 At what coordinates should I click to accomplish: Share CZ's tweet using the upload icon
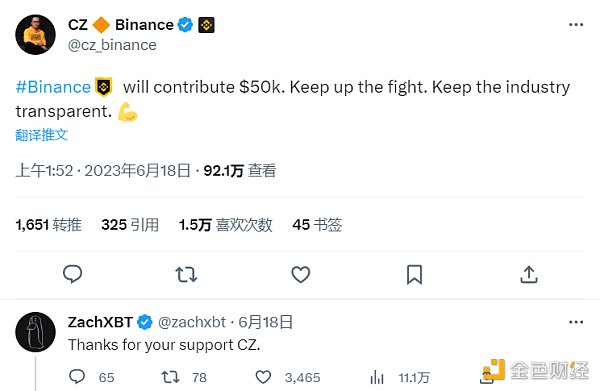[529, 274]
